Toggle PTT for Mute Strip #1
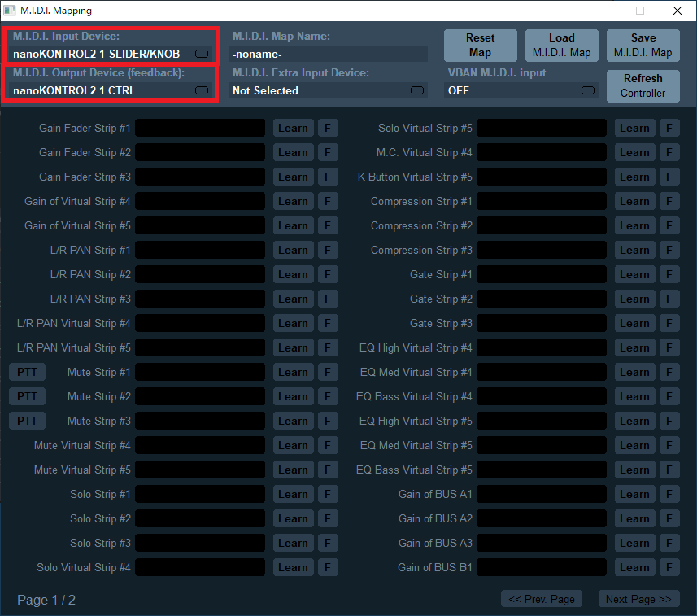Viewport: 697px width, 616px height. (x=27, y=372)
